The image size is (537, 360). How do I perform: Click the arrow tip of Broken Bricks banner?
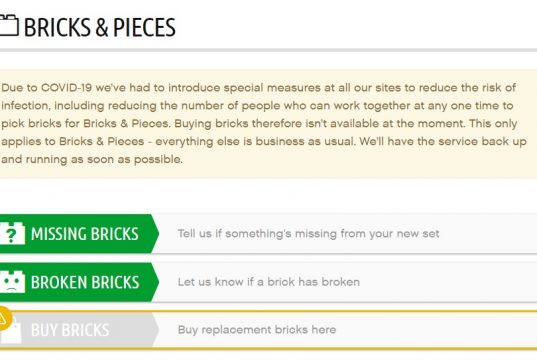coord(155,282)
